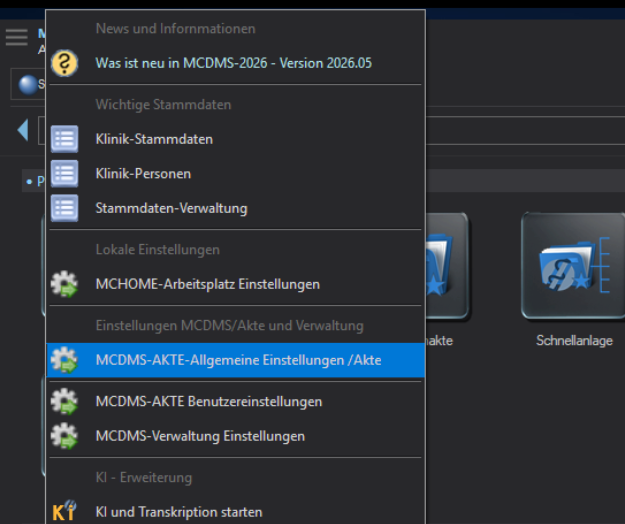Image resolution: width=625 pixels, height=524 pixels.
Task: Open the Klinik-Personen menu entry
Action: [x=143, y=173]
